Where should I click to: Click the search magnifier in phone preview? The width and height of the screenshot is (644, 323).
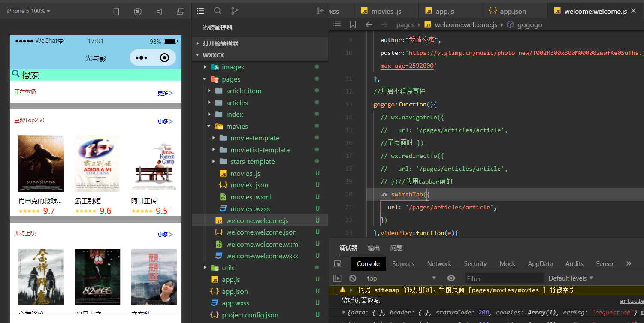pyautogui.click(x=15, y=74)
